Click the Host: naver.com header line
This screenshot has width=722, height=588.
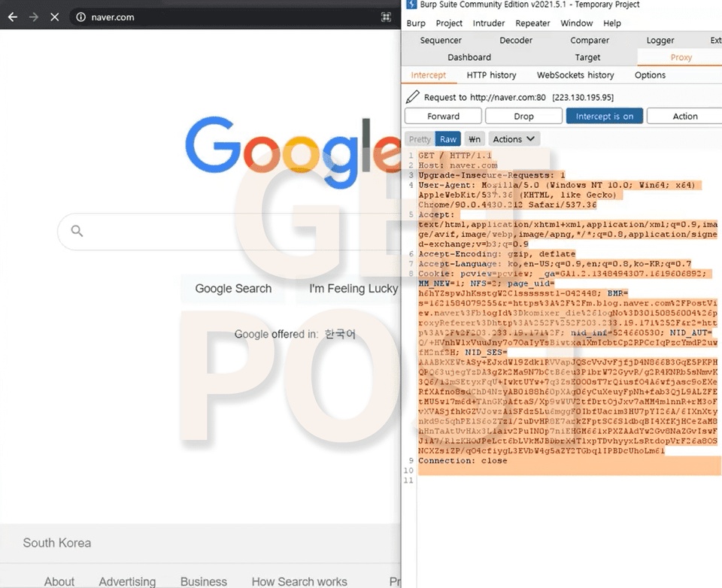coord(458,165)
